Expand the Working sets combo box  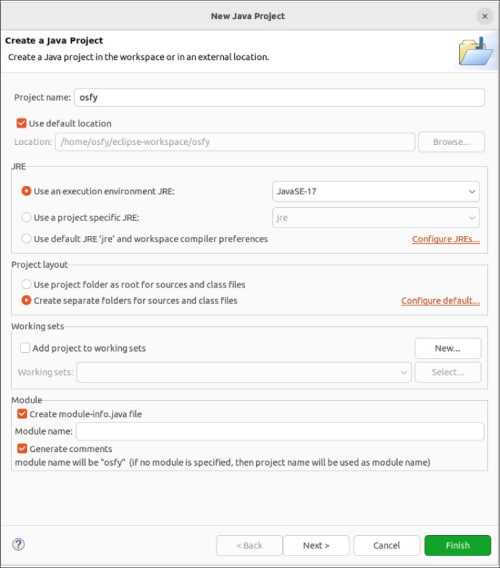[244, 372]
